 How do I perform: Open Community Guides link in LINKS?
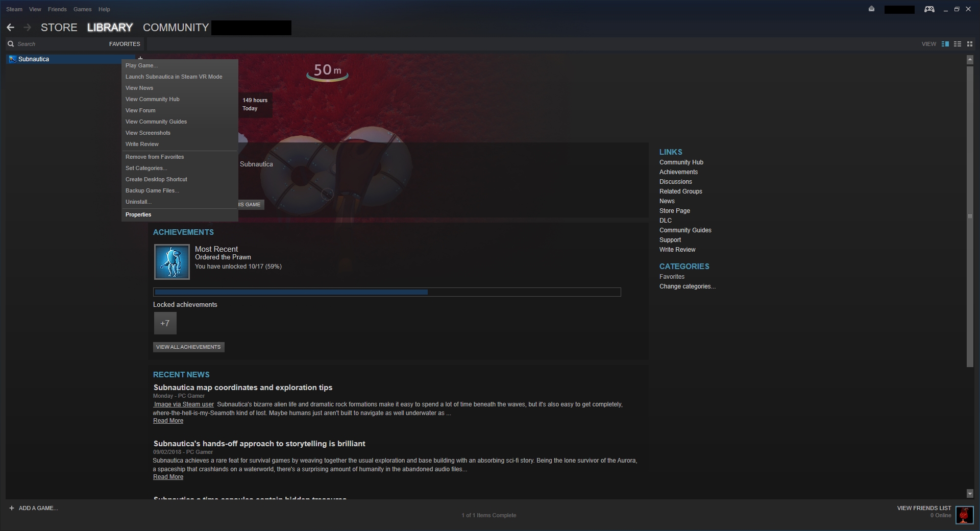point(685,230)
